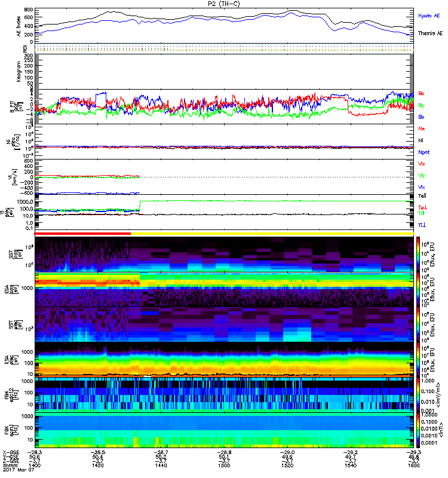
Task: Select the Kyoto AE legend label
Action: (x=429, y=16)
